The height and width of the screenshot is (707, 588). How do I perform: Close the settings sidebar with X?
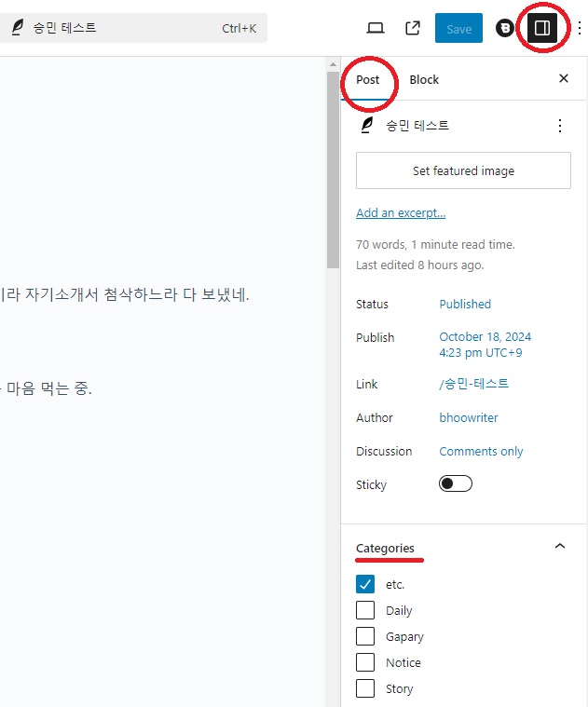coord(563,79)
